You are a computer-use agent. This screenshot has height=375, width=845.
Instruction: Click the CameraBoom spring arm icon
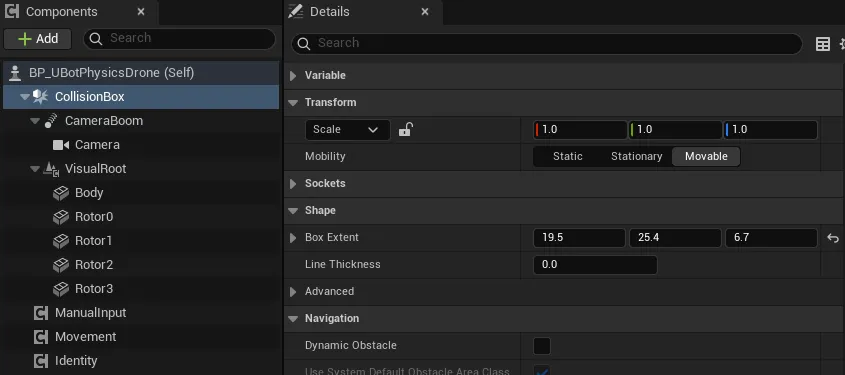51,121
